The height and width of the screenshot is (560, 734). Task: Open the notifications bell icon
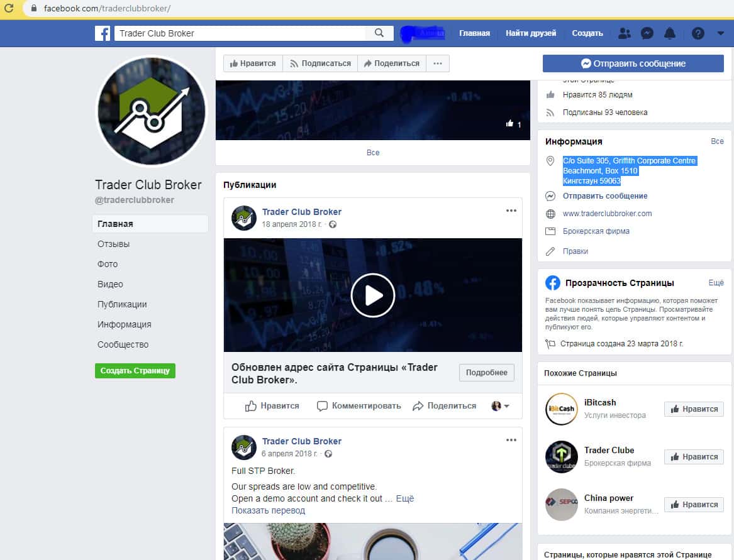[x=670, y=33]
